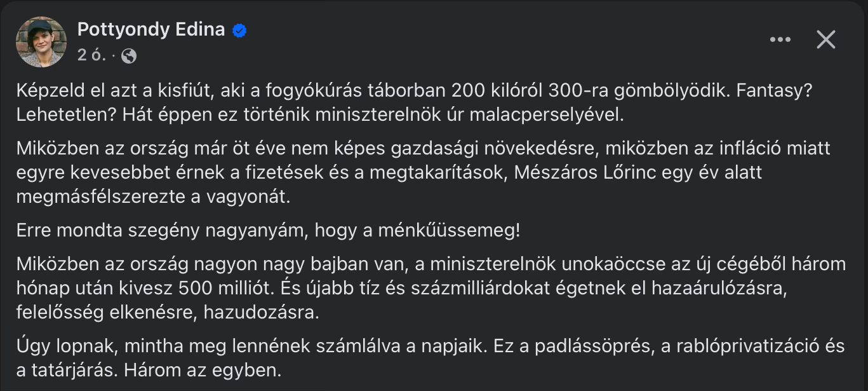Screen dimensions: 868x391
Task: Click the paragraph mentioning "miniszterelnök unokaöccse"
Action: coord(413,288)
